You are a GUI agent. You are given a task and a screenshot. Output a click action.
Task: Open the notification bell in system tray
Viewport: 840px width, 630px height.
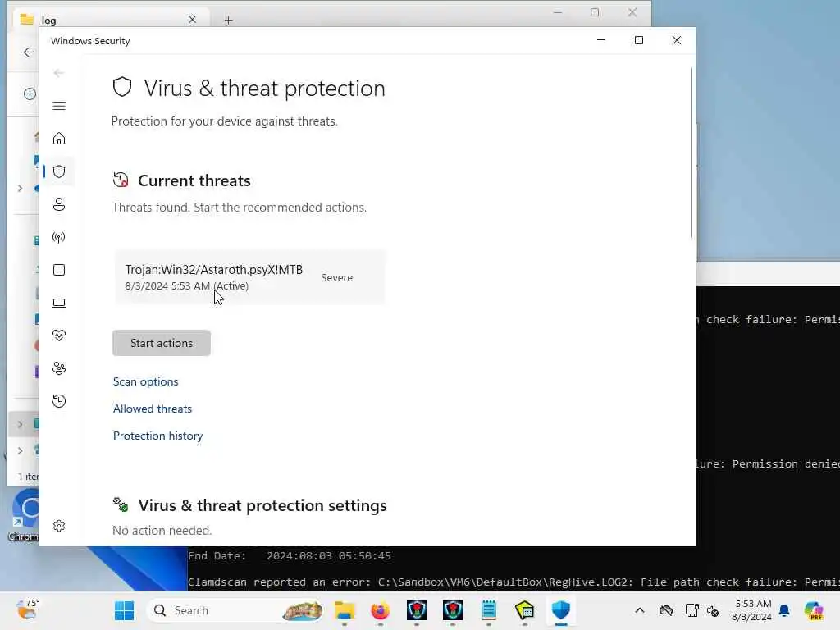point(784,610)
